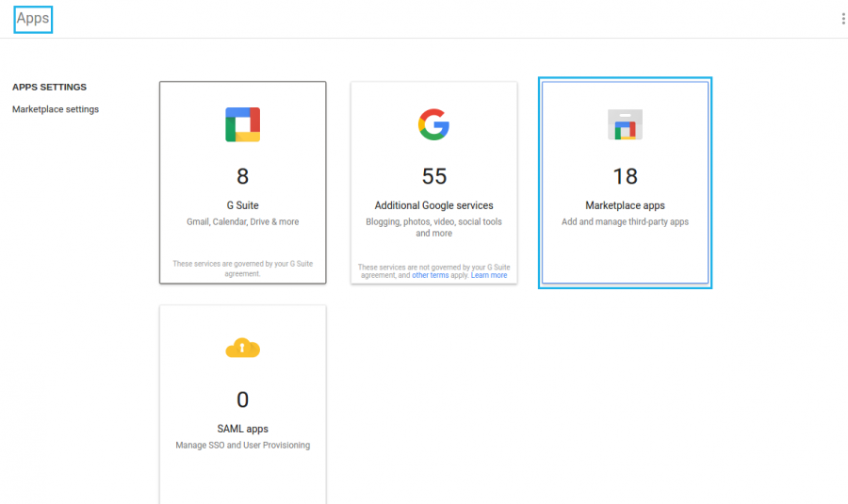Click the Apps page title

click(x=33, y=19)
